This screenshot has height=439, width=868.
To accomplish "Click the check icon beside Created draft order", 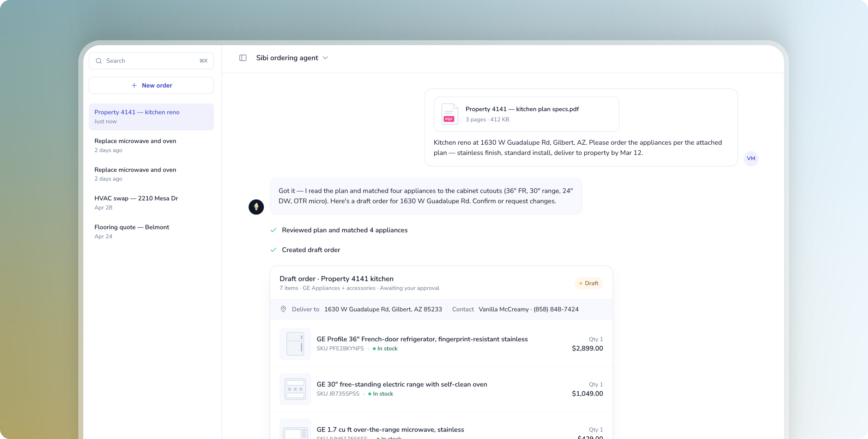I will (x=273, y=250).
